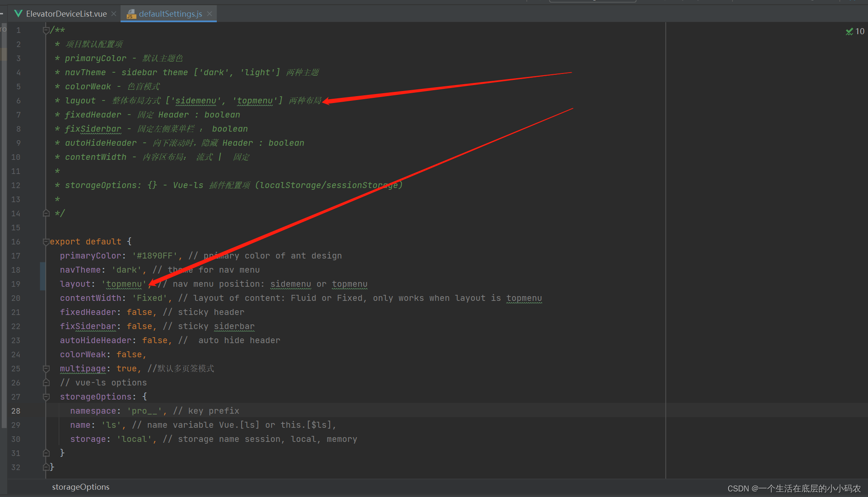The width and height of the screenshot is (868, 497).
Task: Collapse the storageOptions block at line 27
Action: pyautogui.click(x=46, y=397)
